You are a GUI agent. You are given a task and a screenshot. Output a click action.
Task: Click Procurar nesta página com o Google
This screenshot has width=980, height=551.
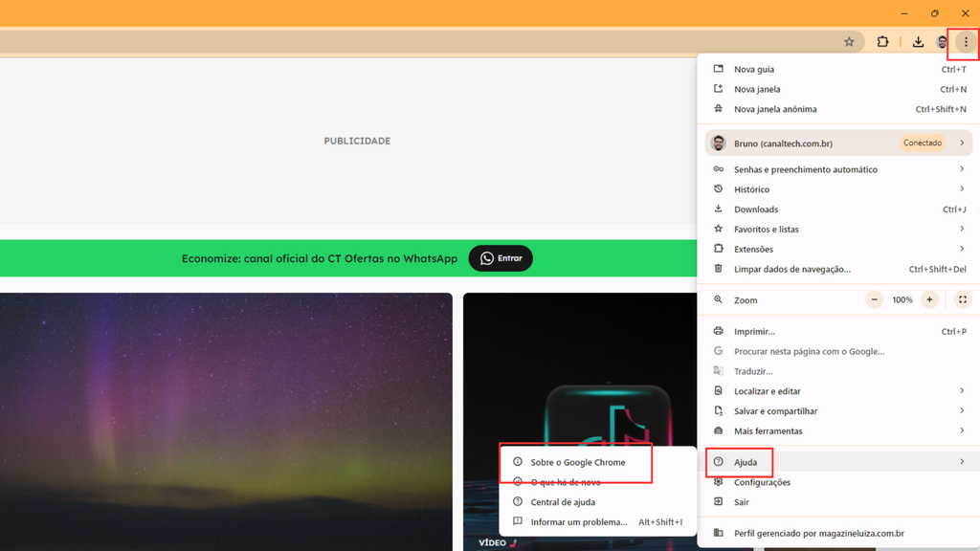838,351
